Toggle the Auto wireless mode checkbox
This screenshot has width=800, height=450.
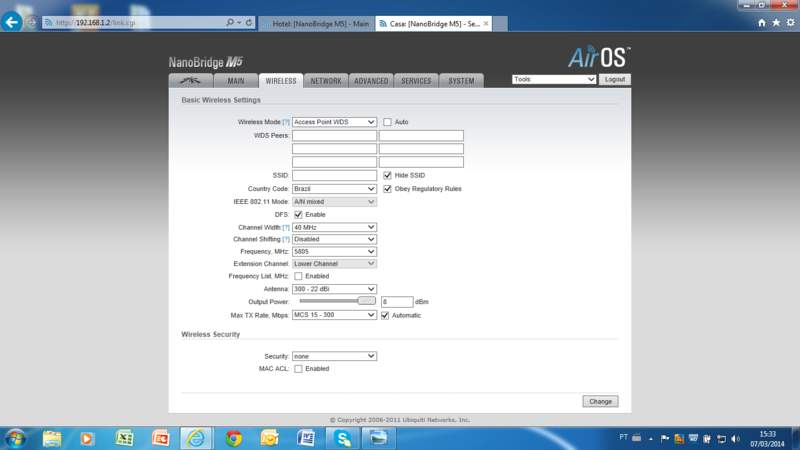(x=388, y=122)
